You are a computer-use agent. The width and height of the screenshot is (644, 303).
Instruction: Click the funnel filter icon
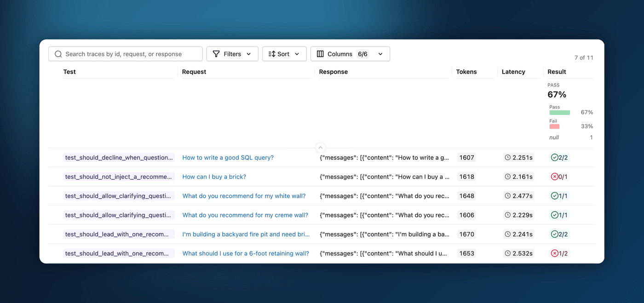point(216,54)
